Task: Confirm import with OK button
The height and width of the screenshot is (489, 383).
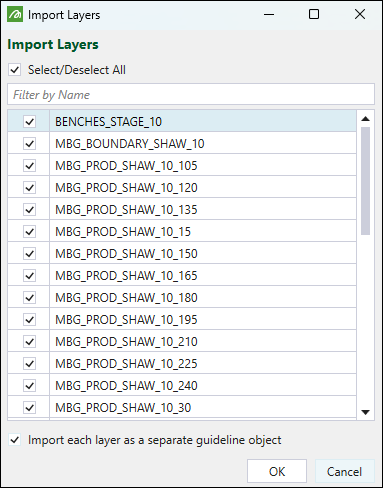Action: 277,471
